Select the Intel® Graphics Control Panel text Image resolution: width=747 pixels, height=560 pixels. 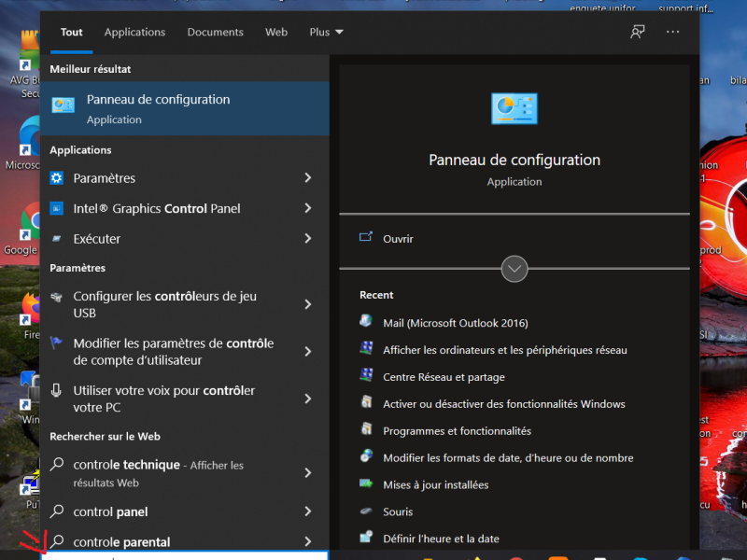157,208
